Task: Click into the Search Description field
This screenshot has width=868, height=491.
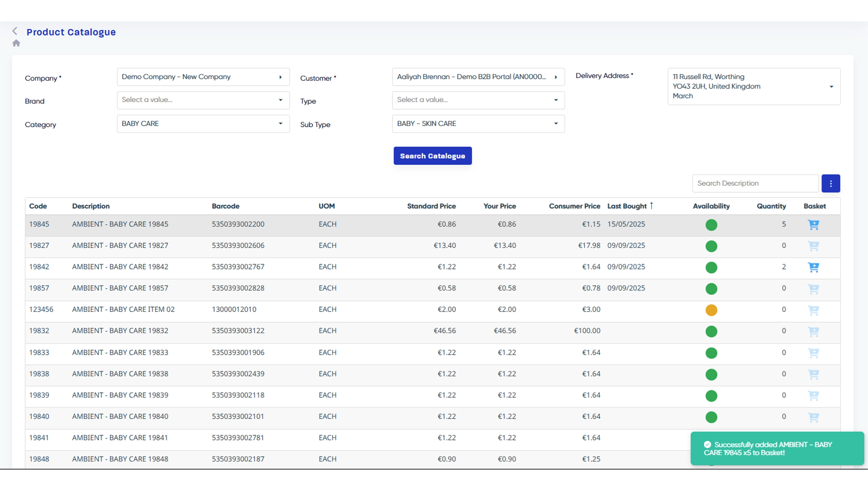Action: [x=755, y=184]
